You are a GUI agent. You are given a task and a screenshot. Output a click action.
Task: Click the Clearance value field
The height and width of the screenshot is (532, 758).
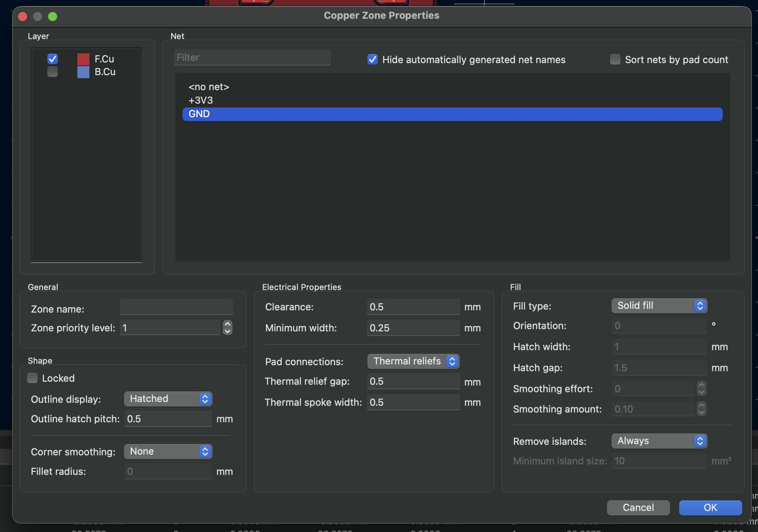(x=412, y=307)
